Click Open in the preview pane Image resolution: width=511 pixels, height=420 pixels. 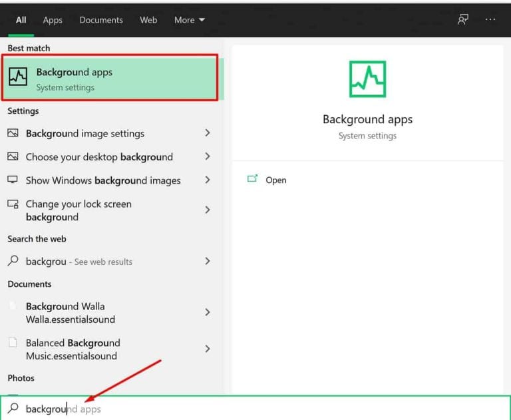click(275, 180)
